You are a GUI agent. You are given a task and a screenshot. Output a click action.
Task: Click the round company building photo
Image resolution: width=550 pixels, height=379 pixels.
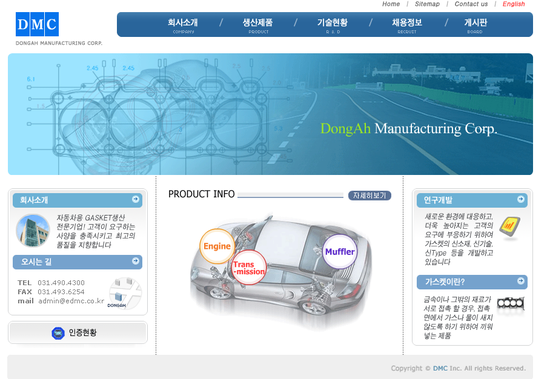click(33, 231)
